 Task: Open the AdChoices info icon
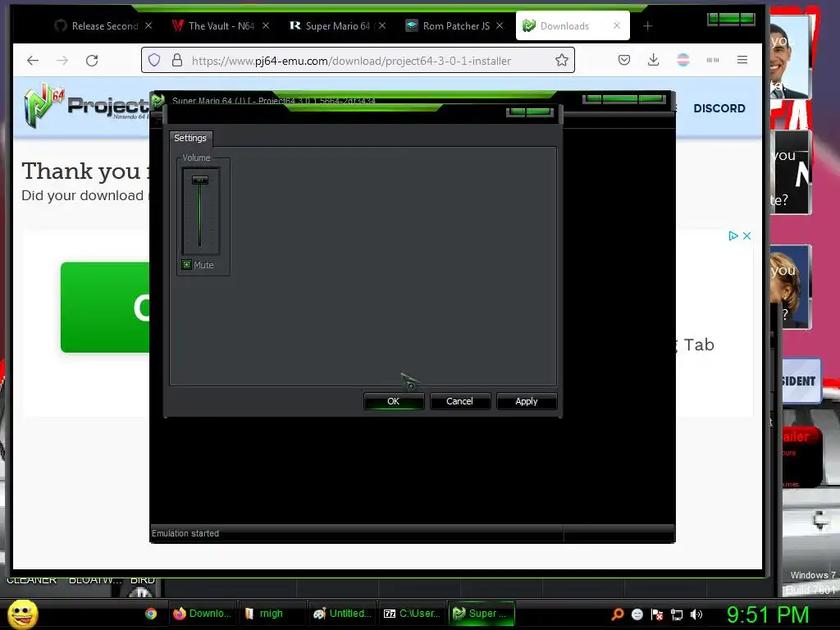pyautogui.click(x=733, y=235)
